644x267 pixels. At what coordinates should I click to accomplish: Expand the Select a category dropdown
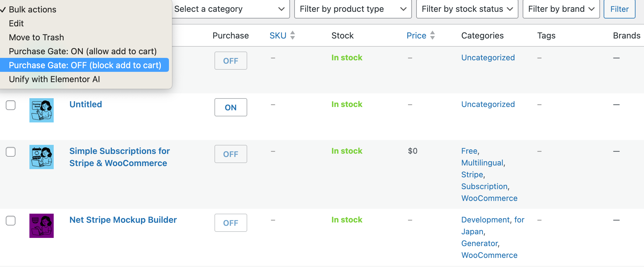pyautogui.click(x=229, y=9)
